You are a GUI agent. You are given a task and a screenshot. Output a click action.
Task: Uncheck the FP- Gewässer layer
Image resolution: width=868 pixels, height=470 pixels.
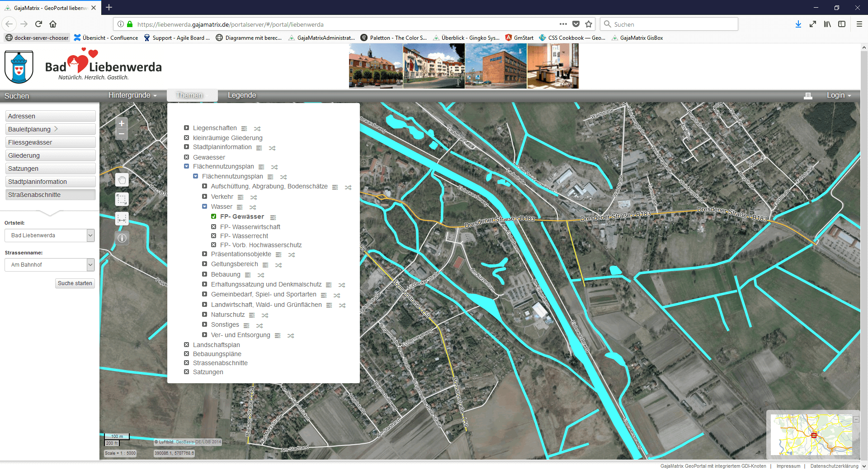click(214, 216)
